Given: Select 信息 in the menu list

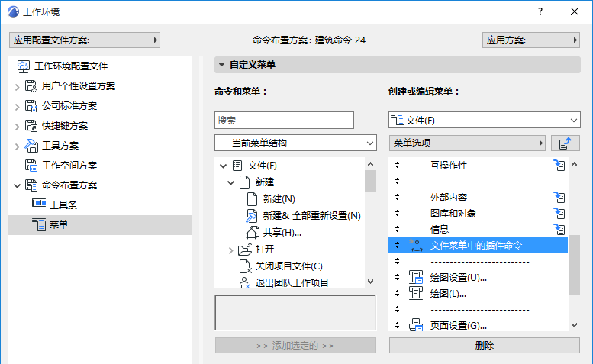Looking at the screenshot, I should click(440, 229).
